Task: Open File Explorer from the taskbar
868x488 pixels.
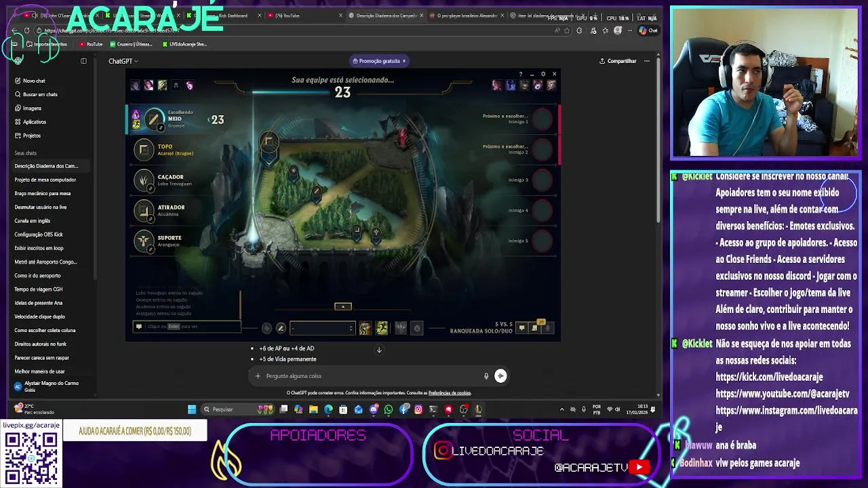Action: point(313,409)
